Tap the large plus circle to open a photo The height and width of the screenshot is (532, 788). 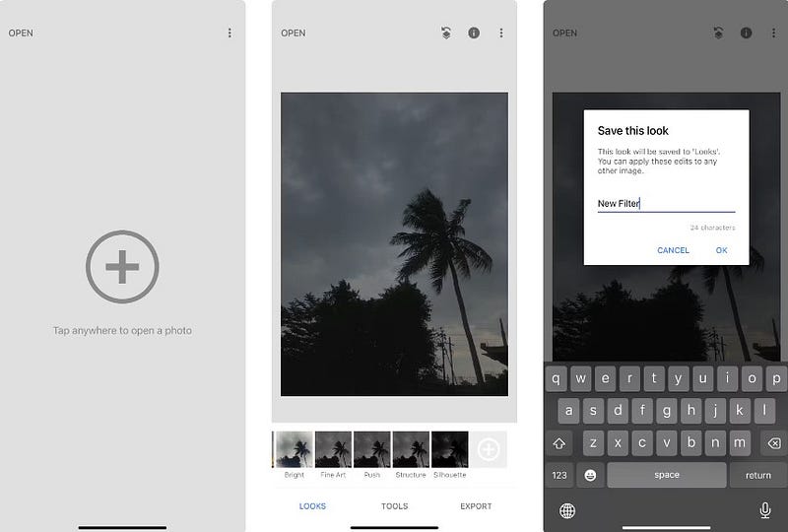pos(122,267)
